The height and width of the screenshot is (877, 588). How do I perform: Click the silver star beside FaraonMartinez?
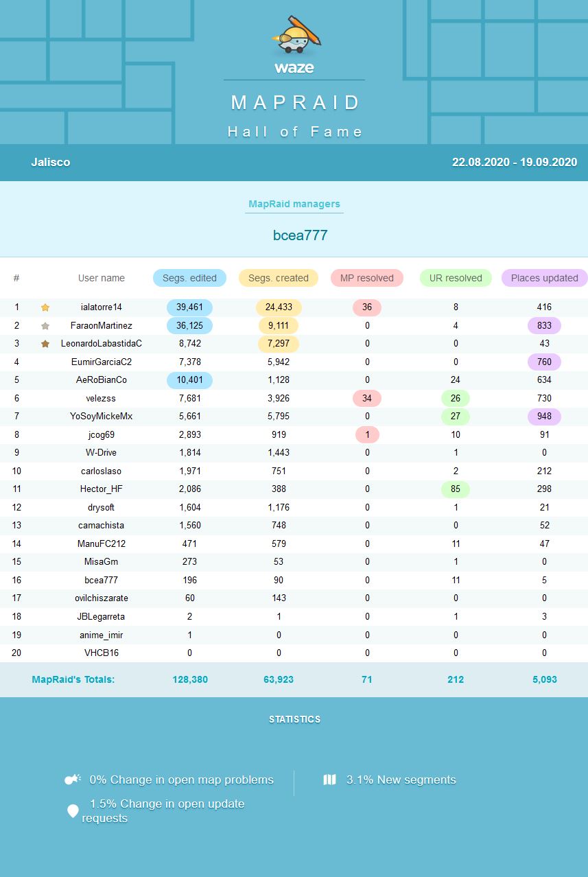click(x=45, y=326)
